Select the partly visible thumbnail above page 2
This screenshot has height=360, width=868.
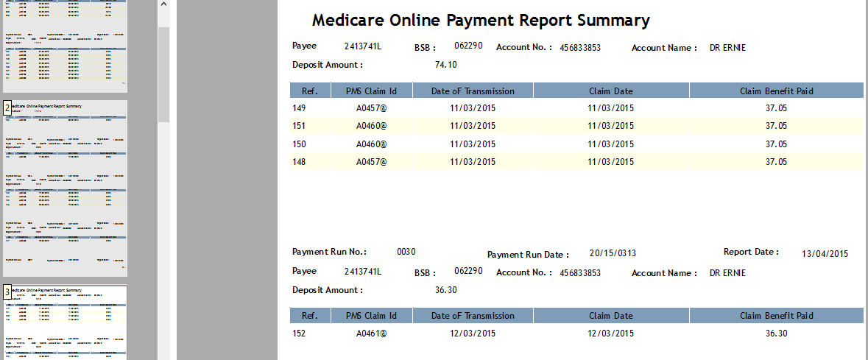click(66, 46)
